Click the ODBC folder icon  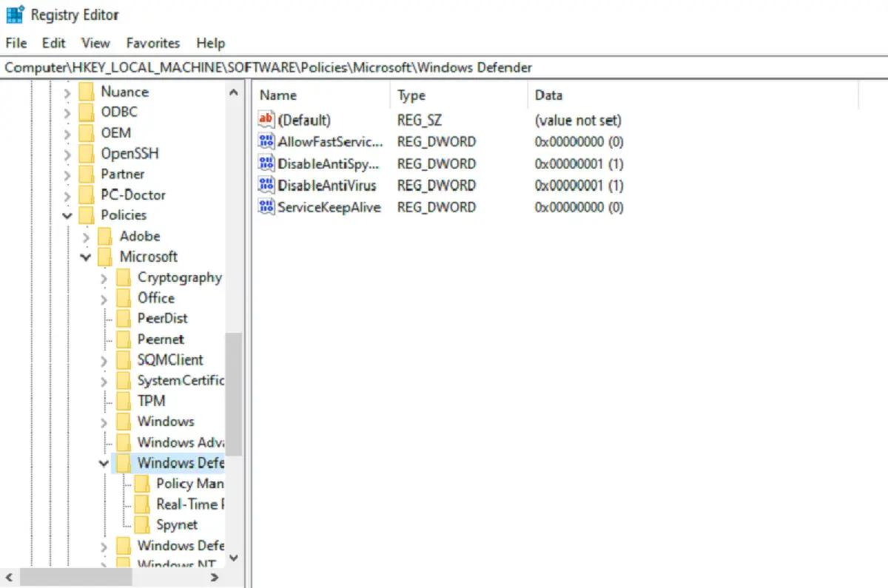coord(87,112)
